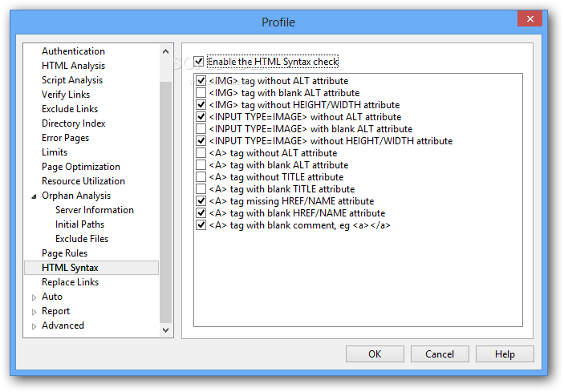Viewport: 564px width, 392px height.
Task: Check INPUT TYPE=IMAGE with blank ALT attribute
Action: coord(201,128)
